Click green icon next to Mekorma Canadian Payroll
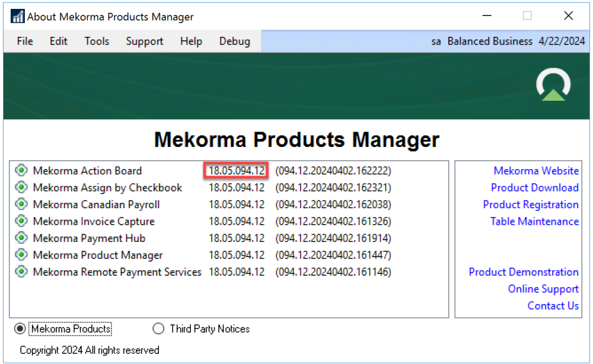 pos(22,205)
